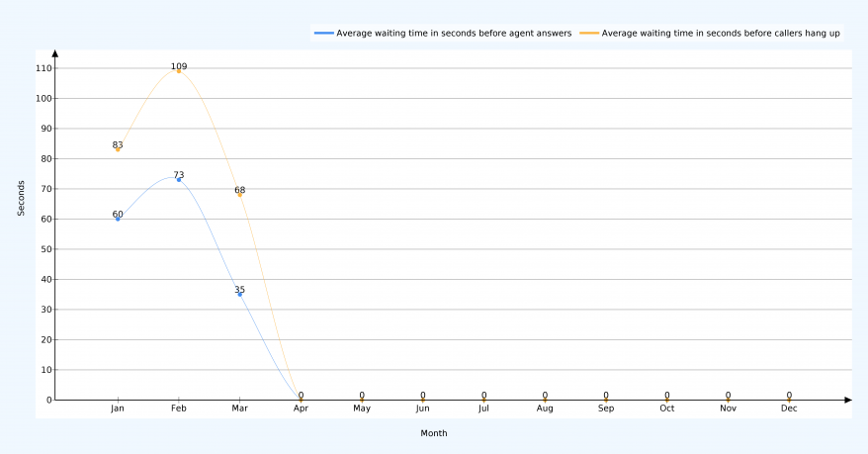This screenshot has width=868, height=454.
Task: Click the orange legend line swatch
Action: coord(588,33)
